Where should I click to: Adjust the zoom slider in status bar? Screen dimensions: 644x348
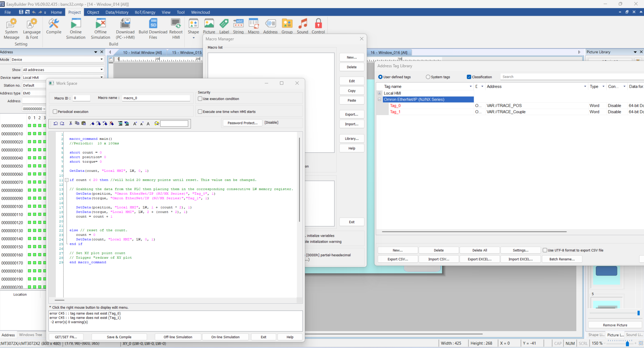[627, 343]
